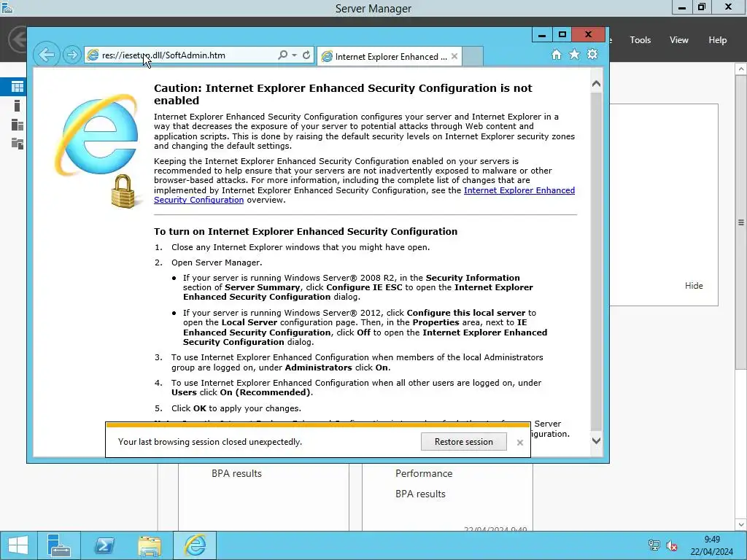Select Dashboard icon in Server Manager sidebar
747x560 pixels.
[18, 87]
